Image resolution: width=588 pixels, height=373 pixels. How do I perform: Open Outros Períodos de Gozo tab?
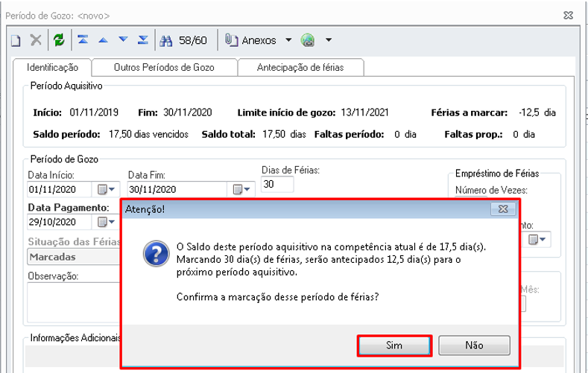(x=164, y=68)
